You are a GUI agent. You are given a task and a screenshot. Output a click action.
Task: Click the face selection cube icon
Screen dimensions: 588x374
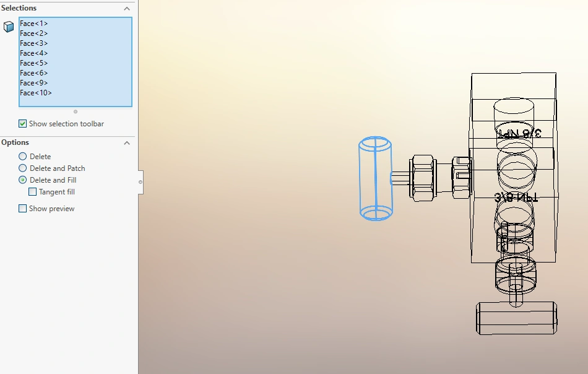coord(8,27)
